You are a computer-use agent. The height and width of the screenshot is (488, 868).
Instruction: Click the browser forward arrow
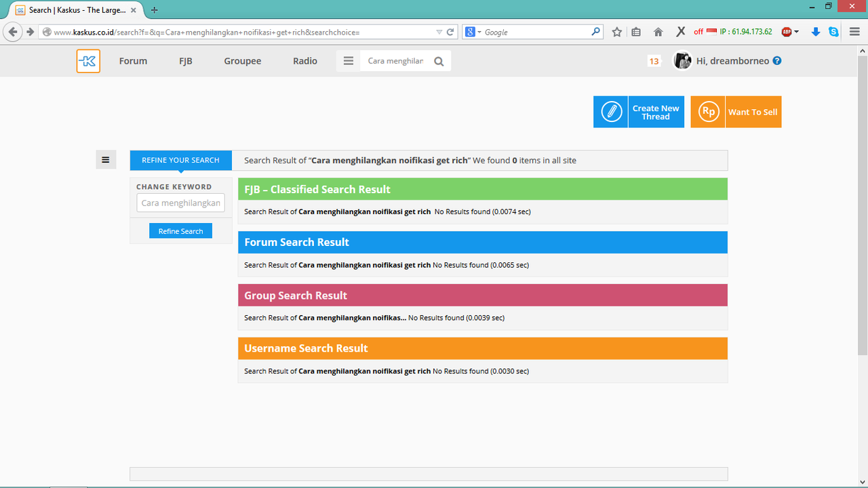click(30, 32)
